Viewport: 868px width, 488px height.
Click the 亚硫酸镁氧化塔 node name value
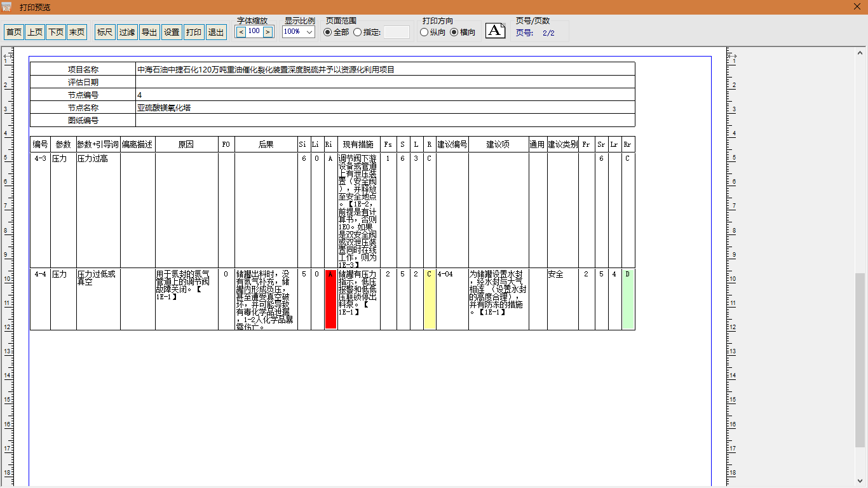click(x=164, y=107)
